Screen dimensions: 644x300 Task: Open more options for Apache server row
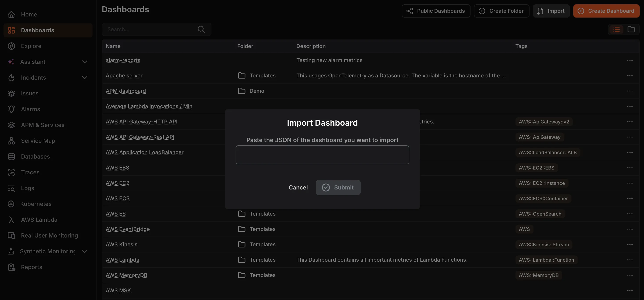630,75
